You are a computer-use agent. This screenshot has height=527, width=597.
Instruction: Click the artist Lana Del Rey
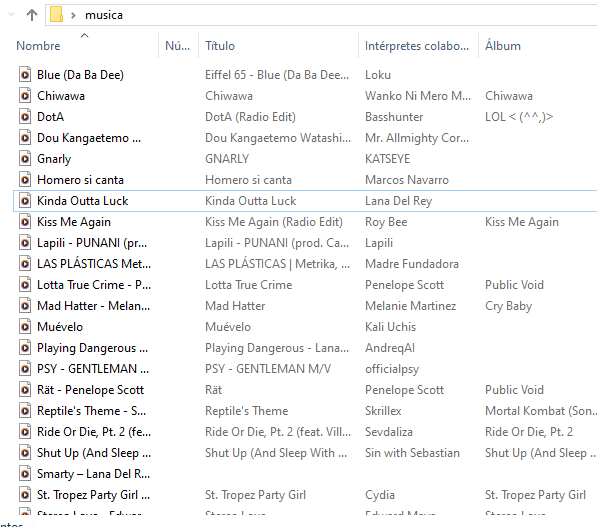click(398, 201)
